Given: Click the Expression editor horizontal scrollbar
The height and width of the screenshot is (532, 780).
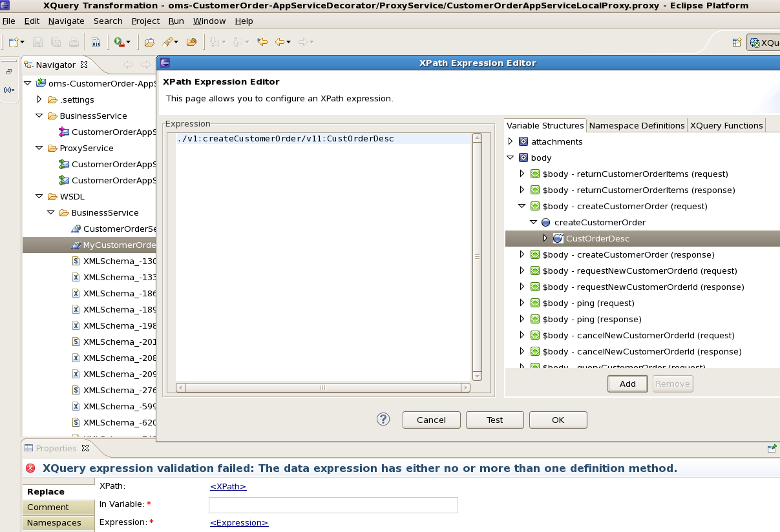Looking at the screenshot, I should click(323, 387).
